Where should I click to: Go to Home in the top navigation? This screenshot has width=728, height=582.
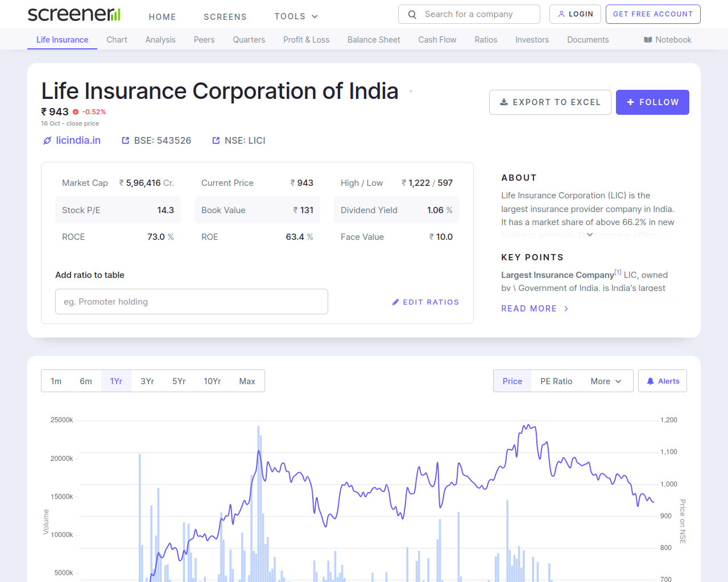tap(162, 17)
